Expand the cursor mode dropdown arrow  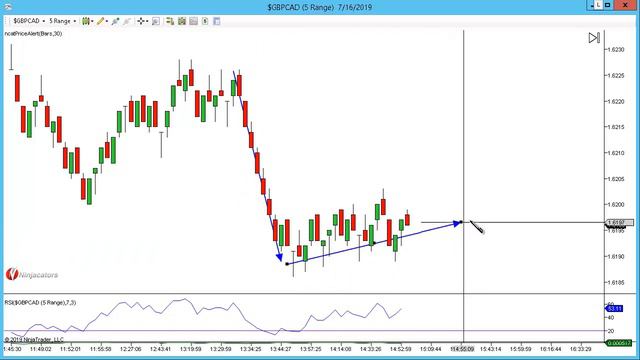[x=147, y=21]
